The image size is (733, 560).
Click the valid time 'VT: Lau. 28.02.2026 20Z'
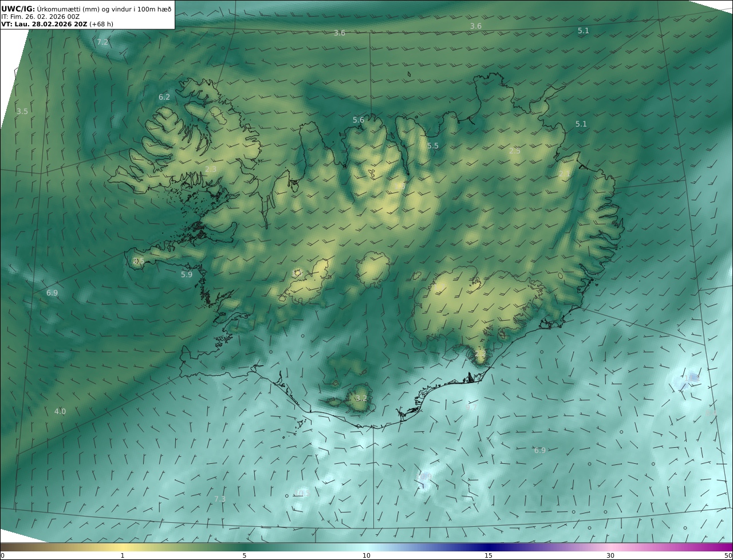[x=44, y=24]
